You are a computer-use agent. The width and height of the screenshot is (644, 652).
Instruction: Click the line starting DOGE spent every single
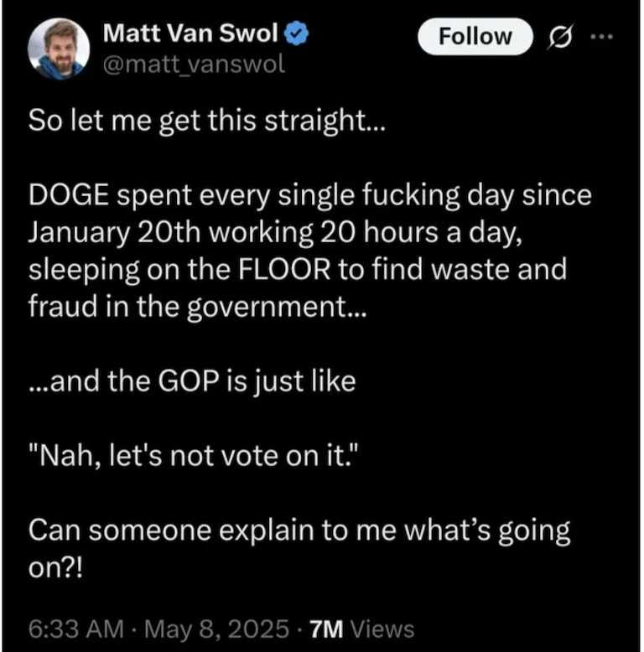click(x=310, y=195)
